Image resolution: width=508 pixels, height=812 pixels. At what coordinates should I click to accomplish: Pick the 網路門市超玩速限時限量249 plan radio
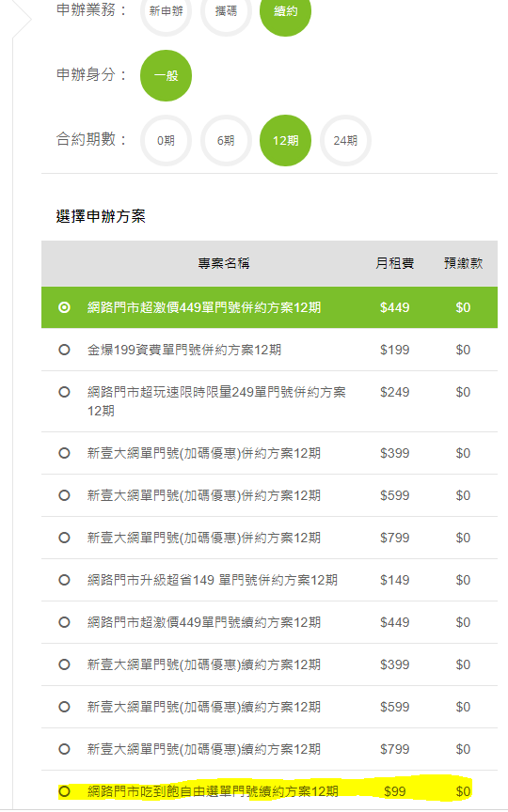click(64, 392)
